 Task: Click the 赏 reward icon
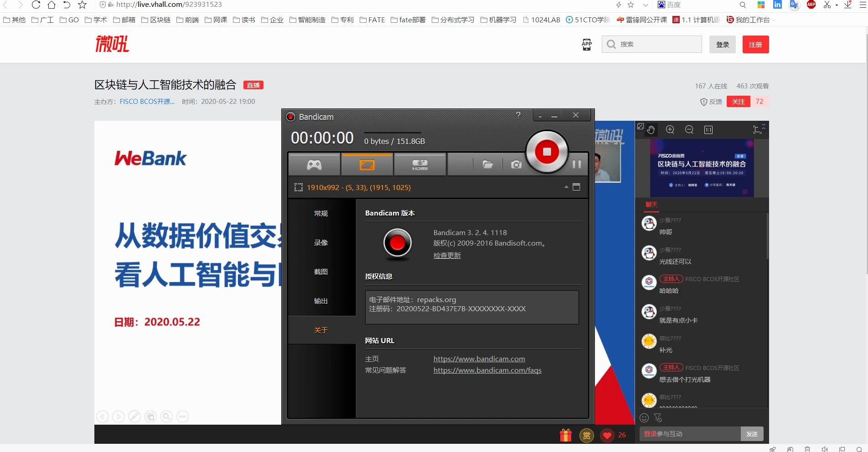click(587, 436)
